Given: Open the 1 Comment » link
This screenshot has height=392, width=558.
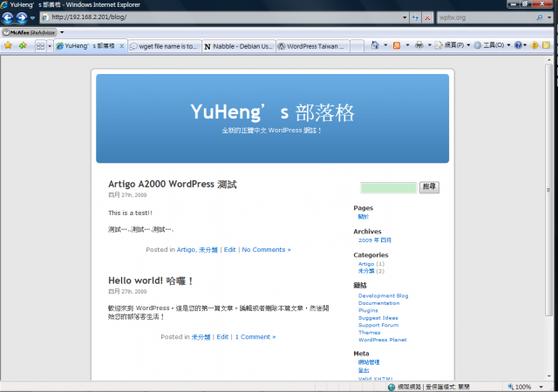Looking at the screenshot, I should 255,337.
